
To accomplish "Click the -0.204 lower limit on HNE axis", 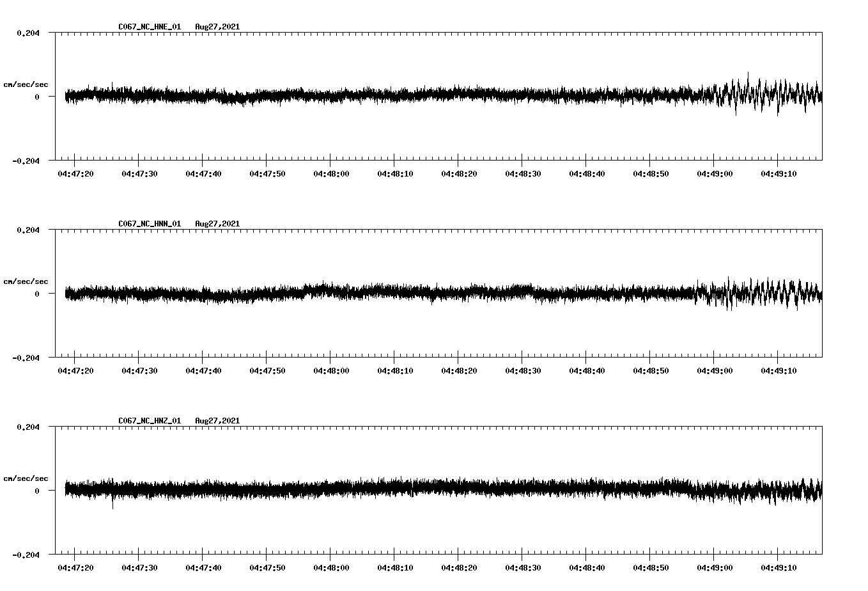I will [x=26, y=161].
